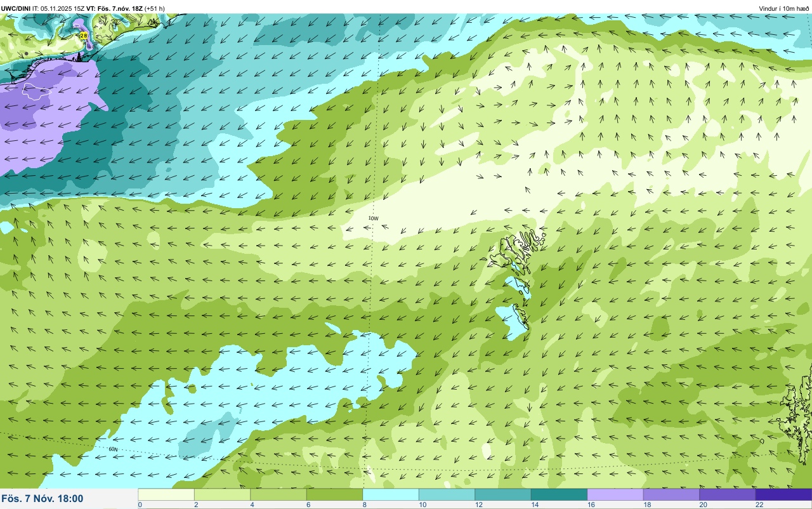
Task: Click the 4–6 m/s green legend swatch
Action: click(278, 494)
